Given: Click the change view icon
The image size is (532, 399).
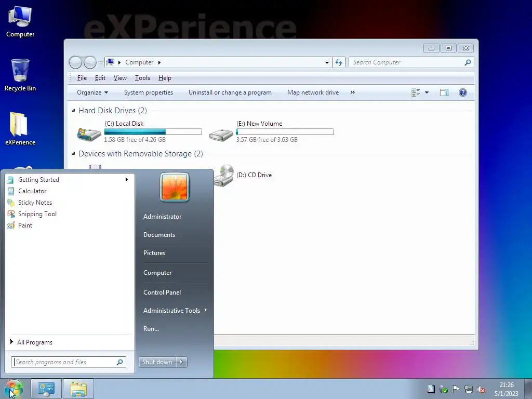Looking at the screenshot, I should coord(416,92).
